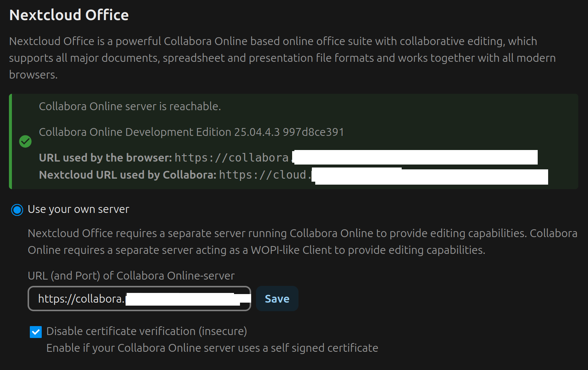
Task: Click the Collabora Online Development Edition version text
Action: tap(191, 132)
